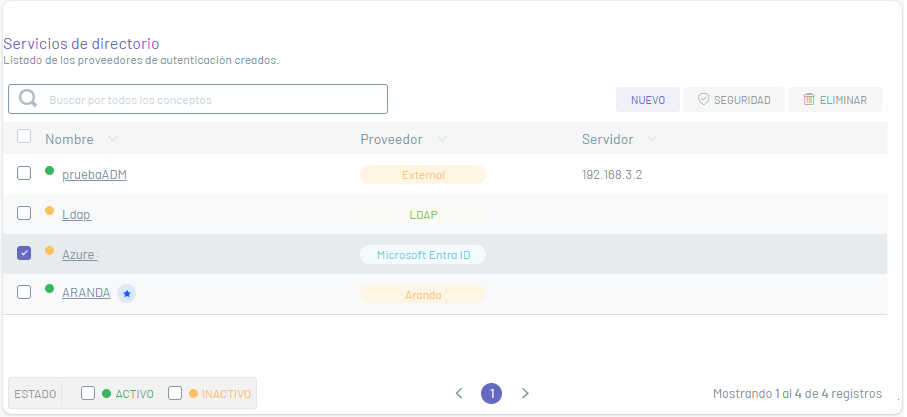Screen dimensions: 907x417
Task: Enable the ACTIVO status filter checkbox
Action: [x=88, y=393]
